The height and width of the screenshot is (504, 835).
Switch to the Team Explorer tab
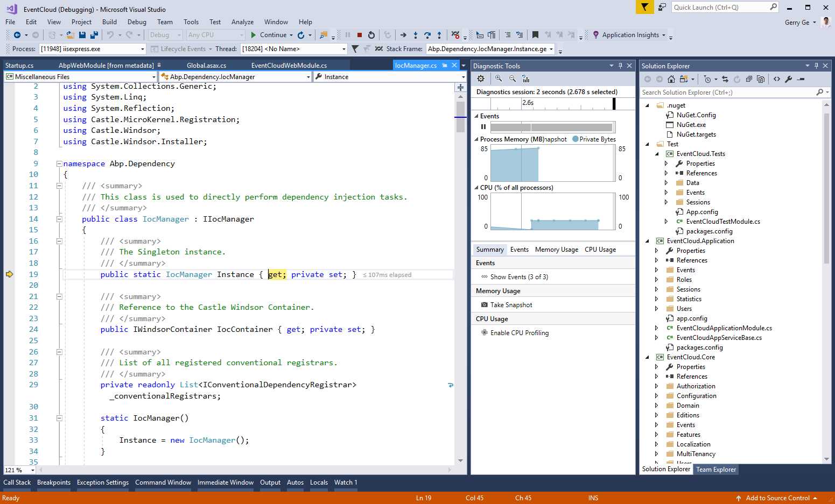pyautogui.click(x=715, y=470)
